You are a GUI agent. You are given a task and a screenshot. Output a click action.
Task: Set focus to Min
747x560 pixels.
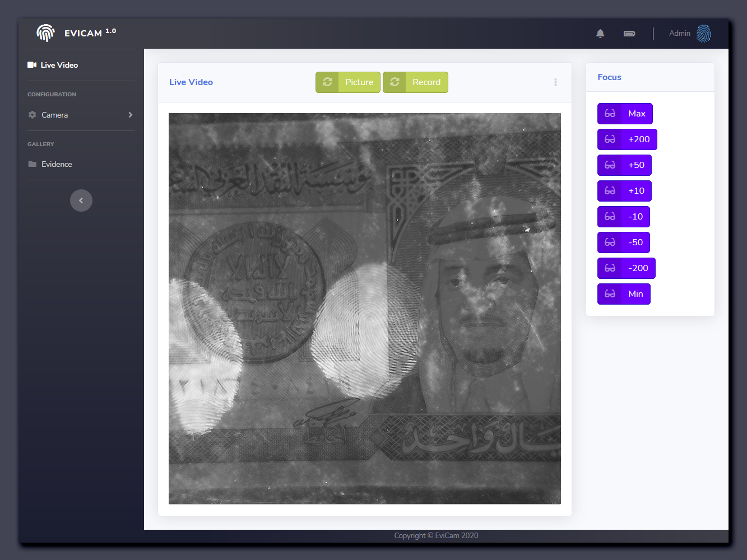pos(624,294)
